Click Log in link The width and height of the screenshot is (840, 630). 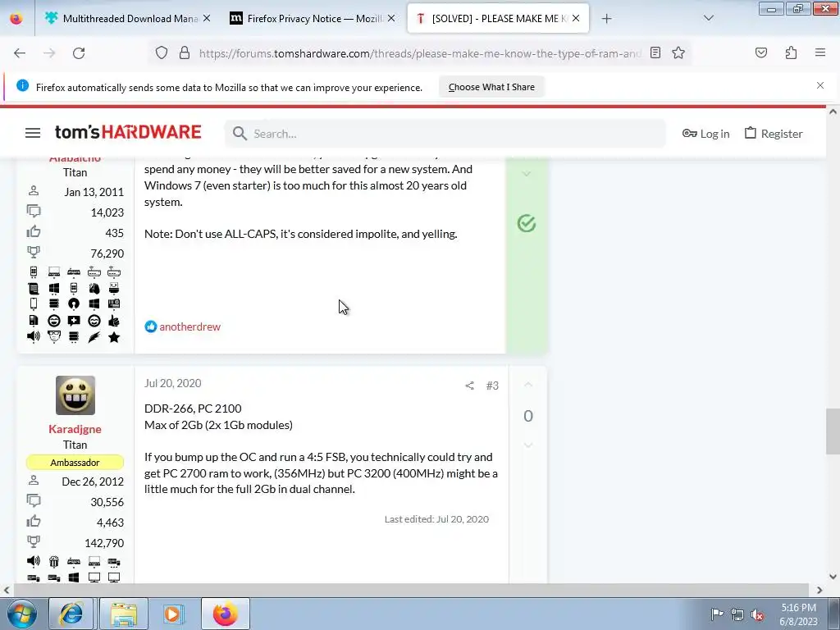pos(706,134)
